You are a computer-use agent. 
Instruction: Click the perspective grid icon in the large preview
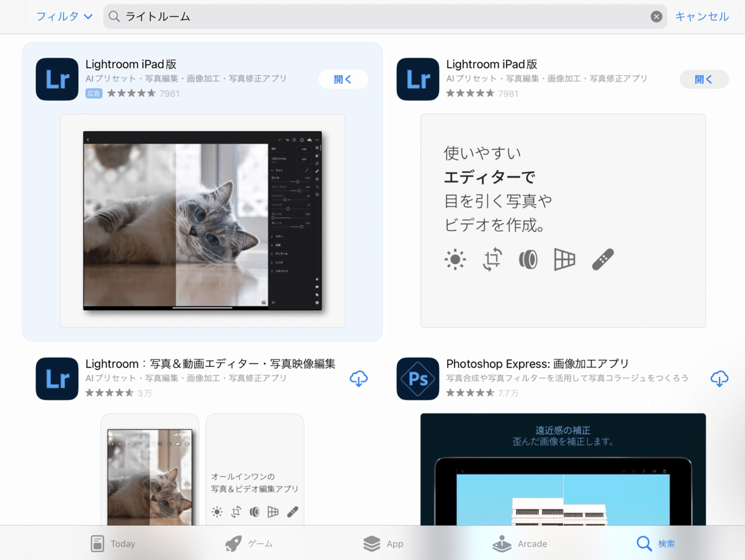pos(564,260)
